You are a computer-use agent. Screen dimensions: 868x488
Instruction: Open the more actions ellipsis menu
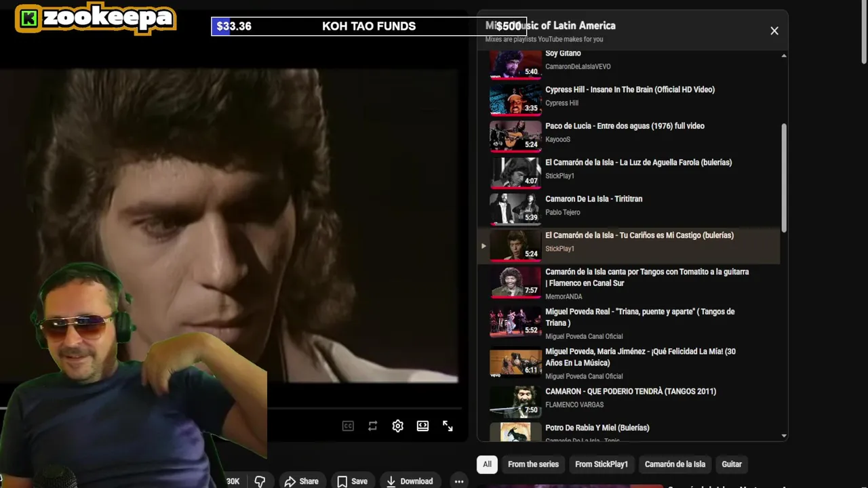459,481
